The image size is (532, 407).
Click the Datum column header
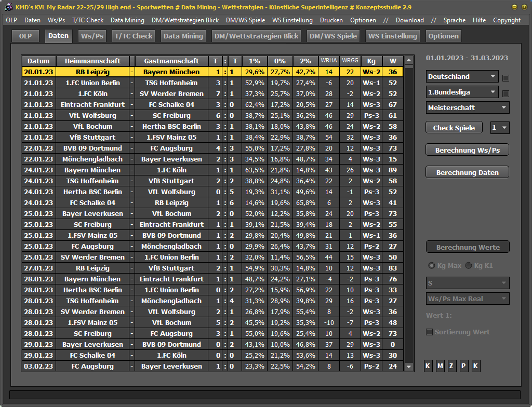38,61
